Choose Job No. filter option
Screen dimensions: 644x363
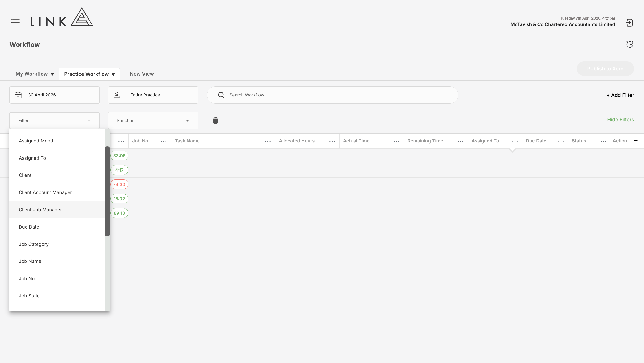point(57,278)
